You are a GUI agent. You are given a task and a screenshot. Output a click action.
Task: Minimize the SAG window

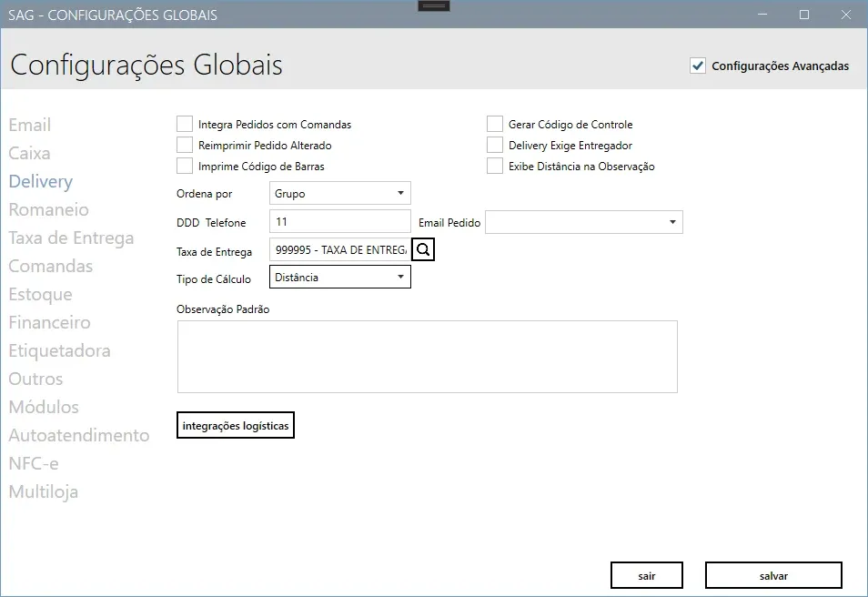(x=762, y=15)
